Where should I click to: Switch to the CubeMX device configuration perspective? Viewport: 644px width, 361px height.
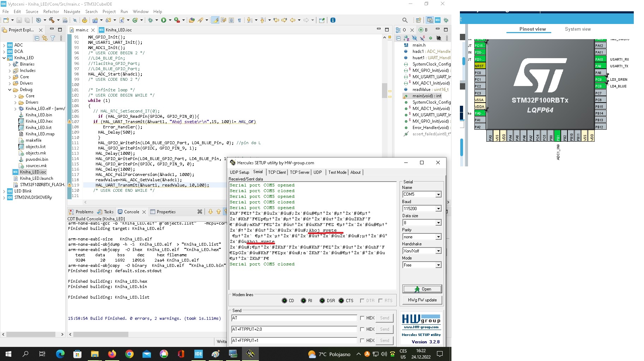point(438,20)
